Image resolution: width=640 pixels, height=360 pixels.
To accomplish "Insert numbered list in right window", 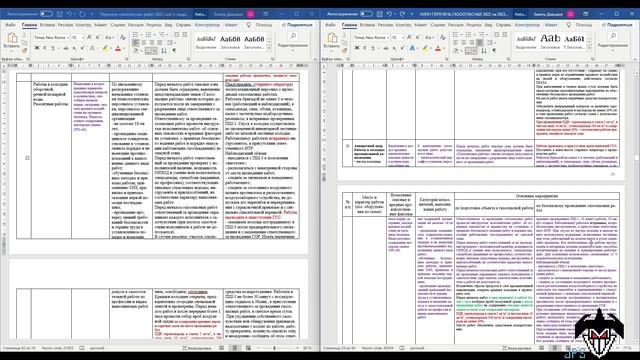I will click(x=469, y=35).
